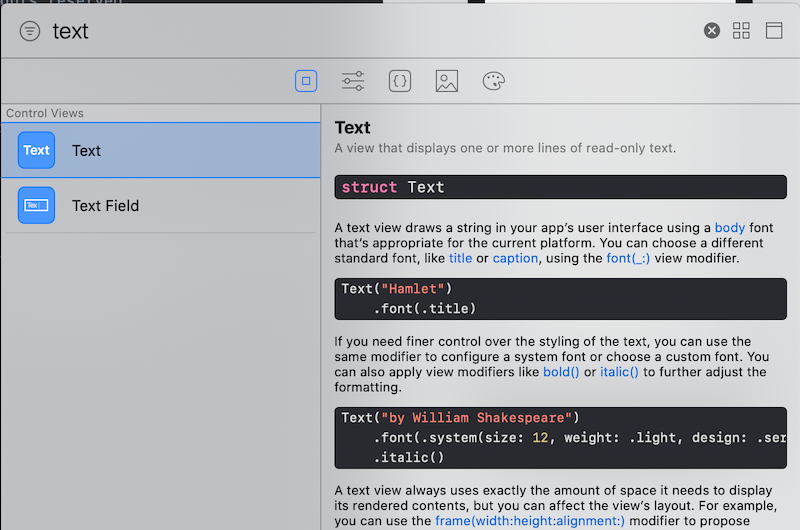The image size is (800, 530).
Task: Click the filter icon beside search
Action: click(x=30, y=31)
